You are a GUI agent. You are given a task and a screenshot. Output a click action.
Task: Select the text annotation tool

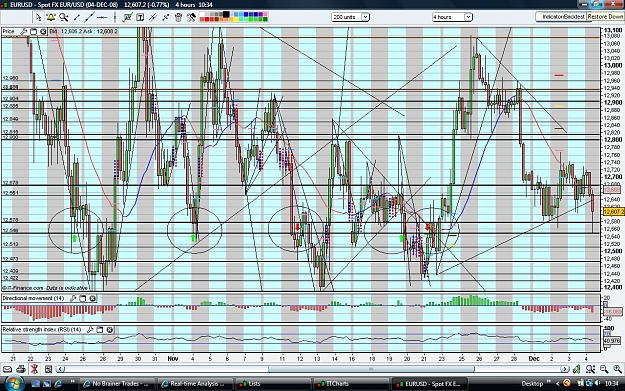[140, 17]
